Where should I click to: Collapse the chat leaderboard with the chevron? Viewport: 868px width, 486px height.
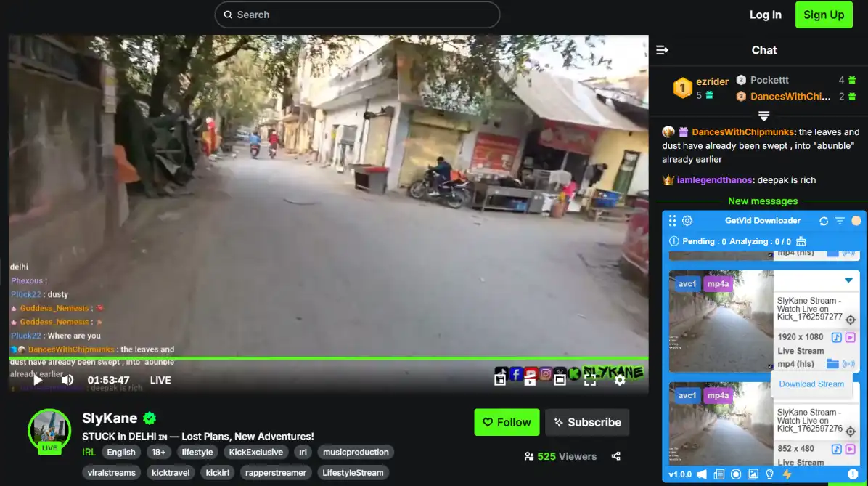763,116
